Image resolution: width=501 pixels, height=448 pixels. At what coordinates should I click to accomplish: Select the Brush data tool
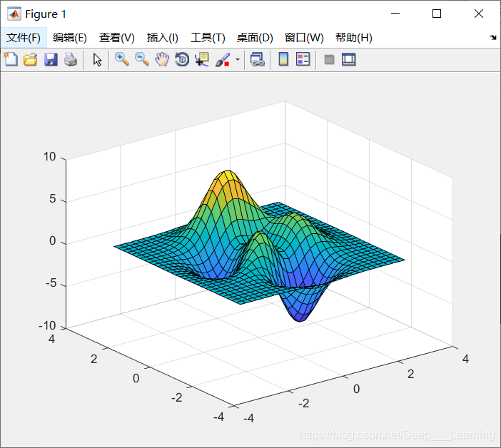coord(223,59)
